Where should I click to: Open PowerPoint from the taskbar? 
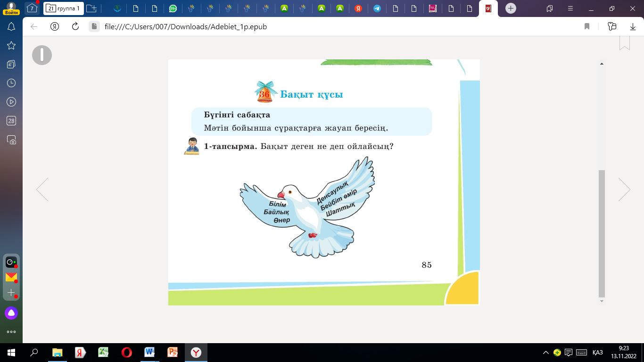[x=173, y=352]
